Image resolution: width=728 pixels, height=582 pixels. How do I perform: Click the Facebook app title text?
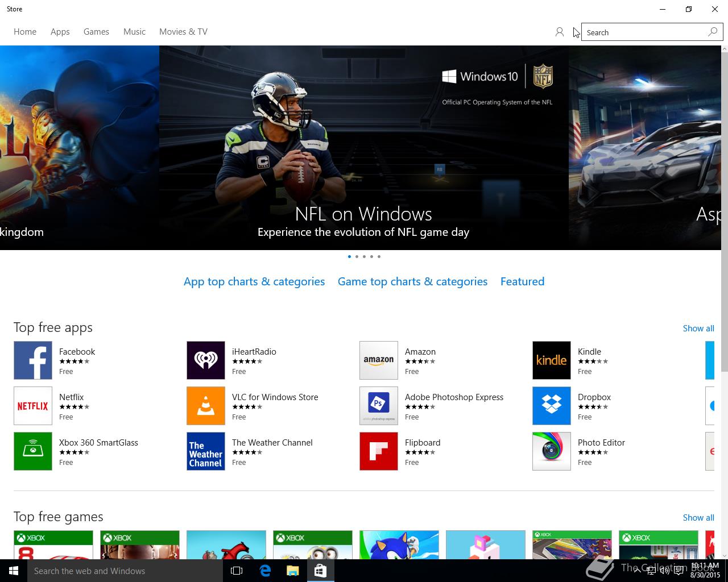pos(77,352)
